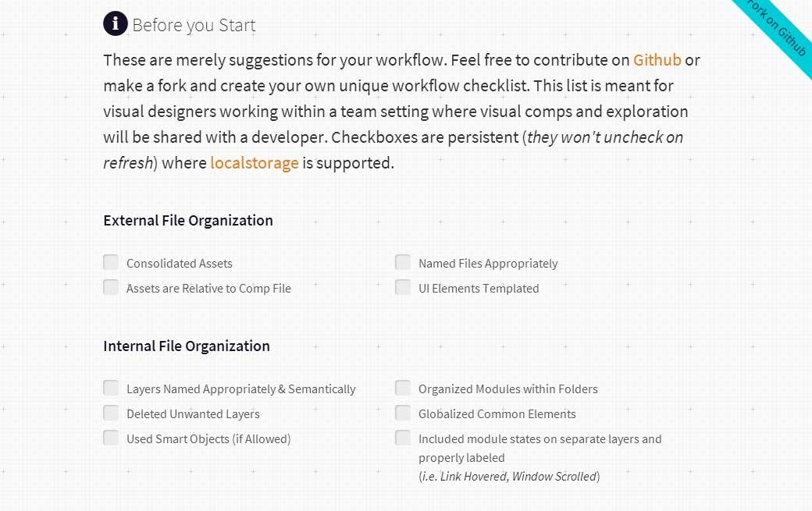Enable Organized Modules within Folders
This screenshot has height=511, width=812.
(403, 387)
